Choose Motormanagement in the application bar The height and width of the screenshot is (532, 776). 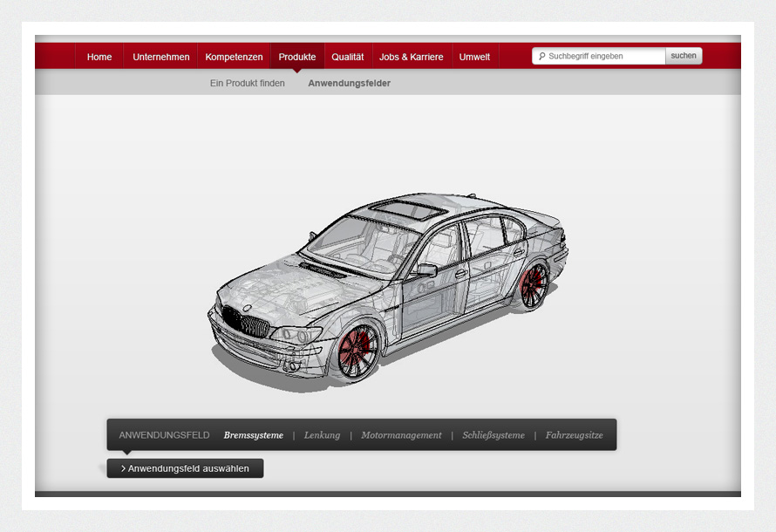(401, 435)
